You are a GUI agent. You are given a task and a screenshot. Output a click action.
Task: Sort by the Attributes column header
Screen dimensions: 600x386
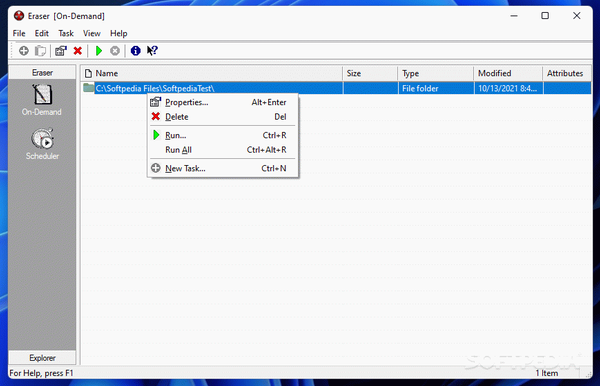coord(567,73)
